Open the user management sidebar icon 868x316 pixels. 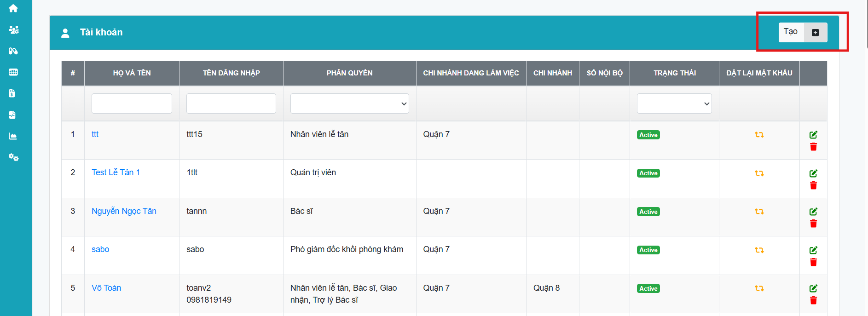[13, 30]
